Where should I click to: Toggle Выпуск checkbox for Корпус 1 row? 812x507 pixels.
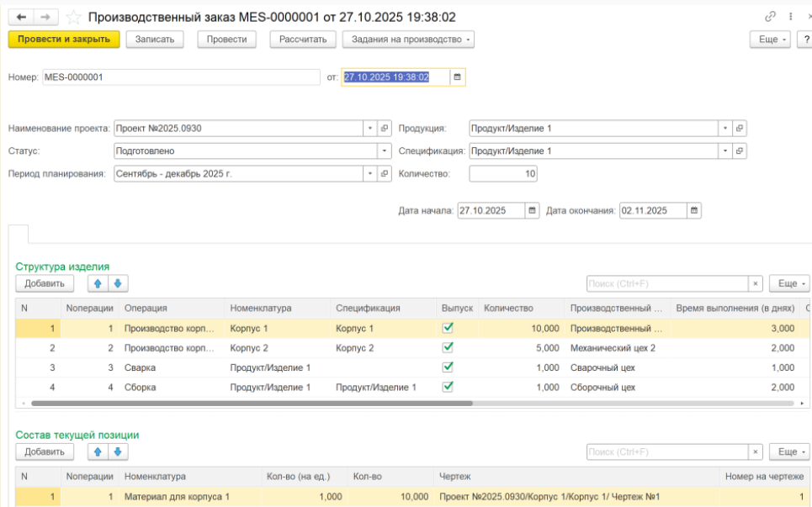pos(448,328)
